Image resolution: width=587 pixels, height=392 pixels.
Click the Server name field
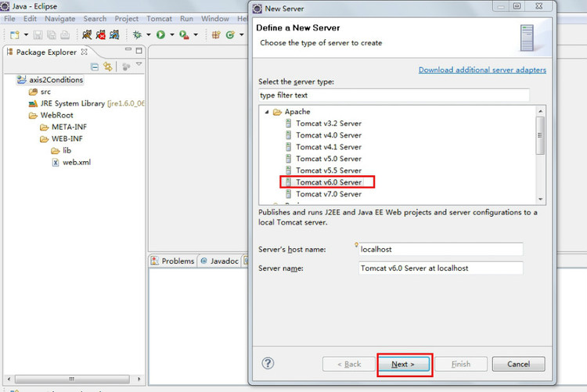click(441, 268)
